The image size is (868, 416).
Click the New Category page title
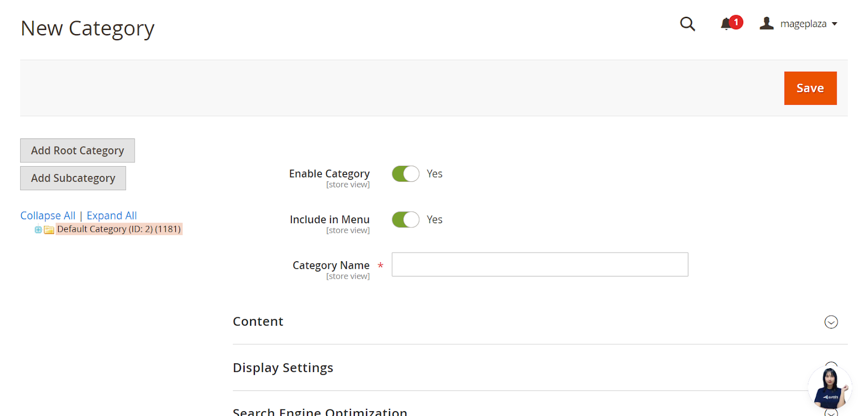point(87,29)
